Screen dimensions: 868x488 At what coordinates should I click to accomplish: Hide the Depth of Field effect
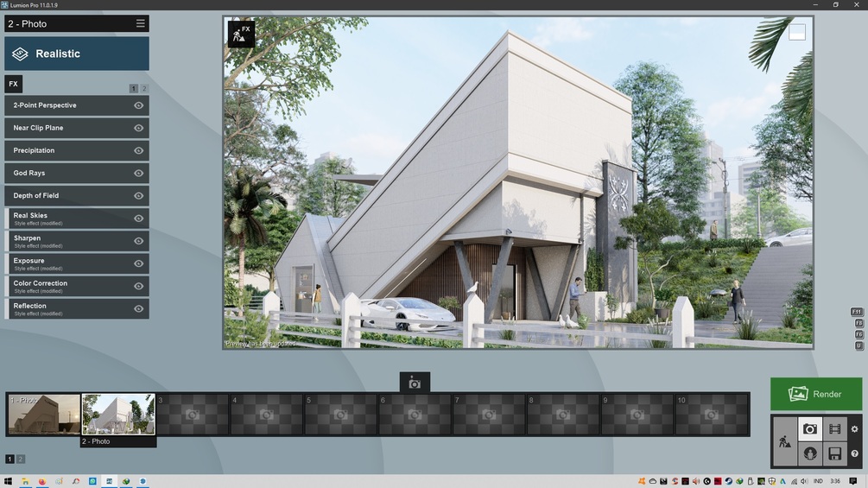pyautogui.click(x=139, y=196)
